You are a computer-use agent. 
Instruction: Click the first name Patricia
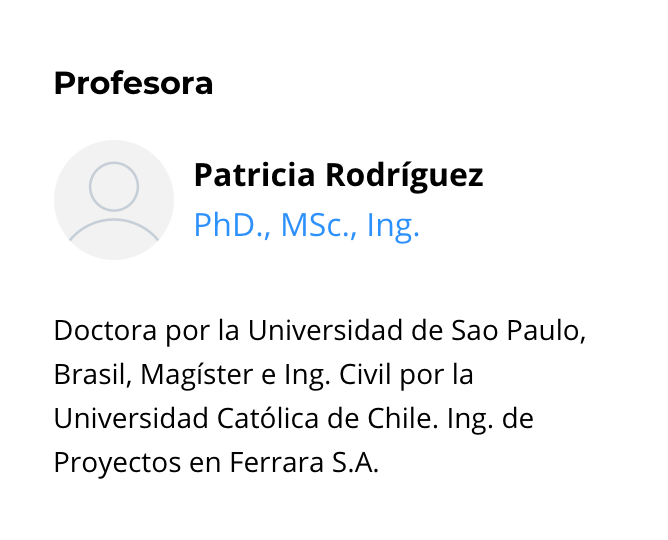(x=254, y=175)
